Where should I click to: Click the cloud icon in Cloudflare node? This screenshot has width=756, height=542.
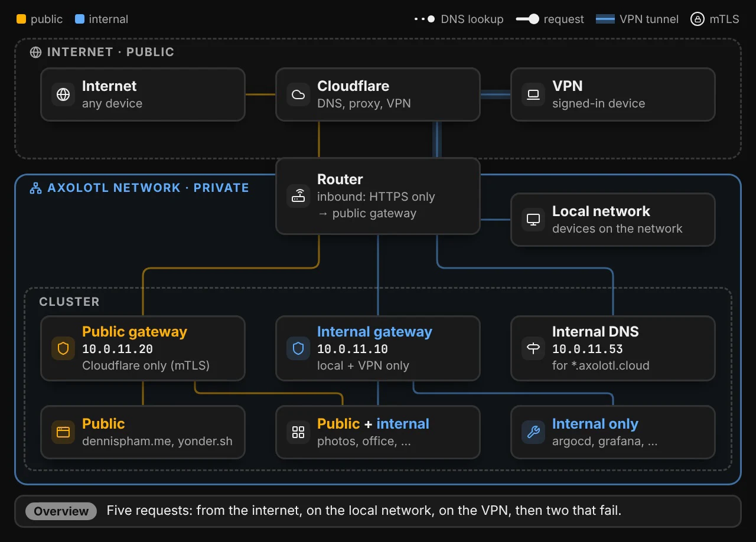[298, 94]
